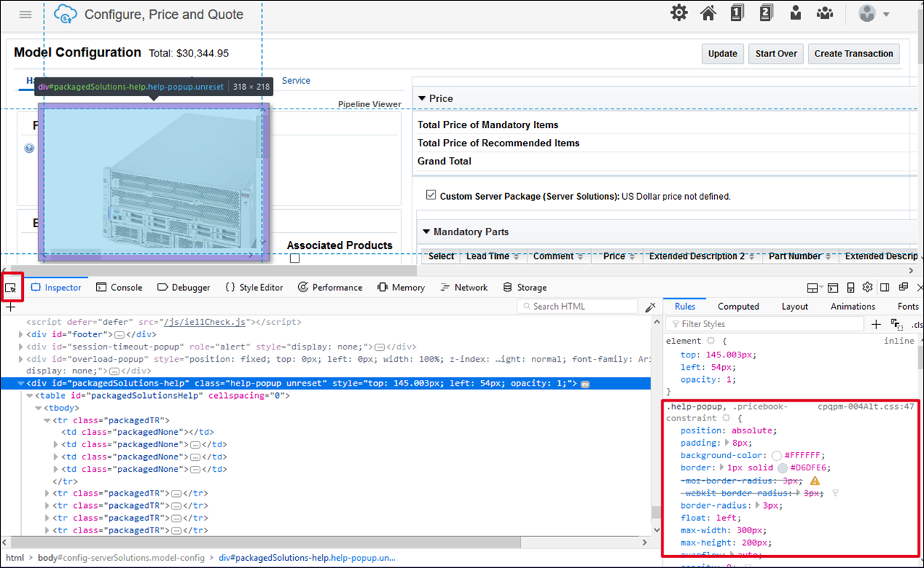The height and width of the screenshot is (568, 924).
Task: Open DevTools settings with the gear icon
Action: [867, 287]
